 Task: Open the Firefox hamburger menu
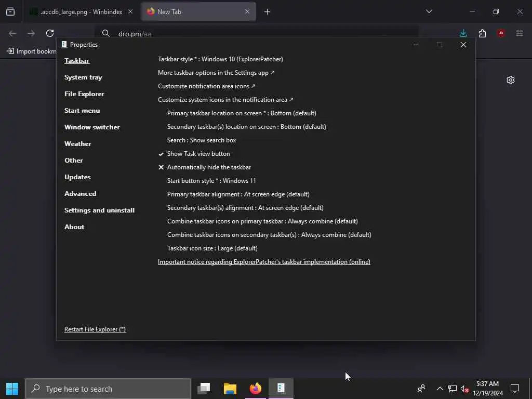520,33
